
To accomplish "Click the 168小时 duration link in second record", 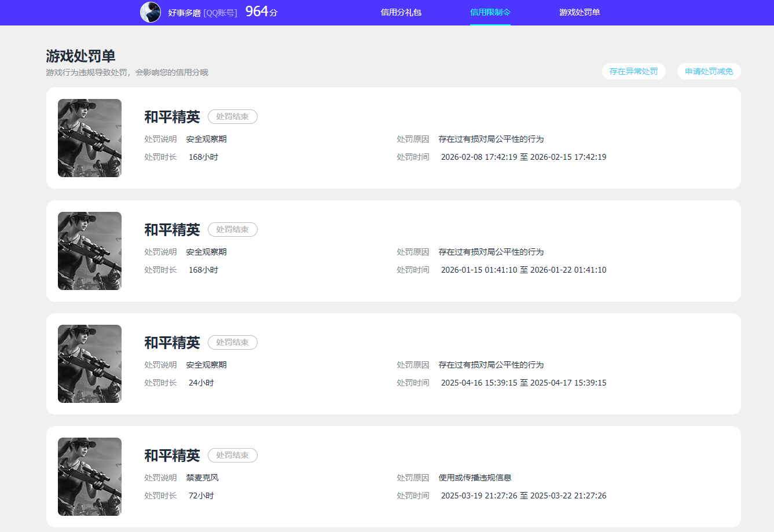I will [203, 269].
